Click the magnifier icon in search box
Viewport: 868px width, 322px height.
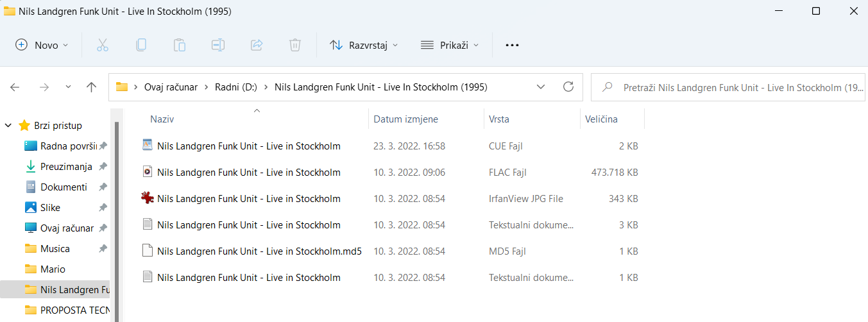tap(608, 87)
